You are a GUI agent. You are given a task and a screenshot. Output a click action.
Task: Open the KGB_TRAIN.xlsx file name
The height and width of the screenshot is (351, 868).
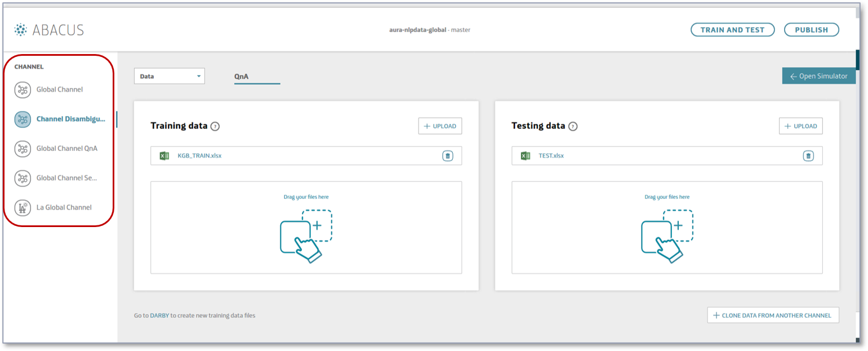tap(199, 155)
